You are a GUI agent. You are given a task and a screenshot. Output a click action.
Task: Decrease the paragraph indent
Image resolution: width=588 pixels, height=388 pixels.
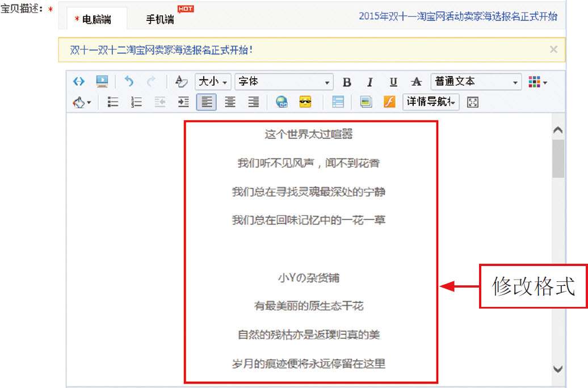(x=159, y=102)
